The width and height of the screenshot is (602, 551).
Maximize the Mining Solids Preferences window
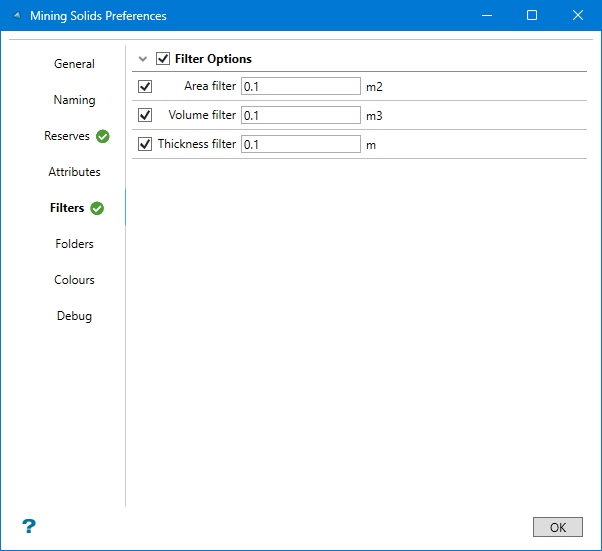coord(532,16)
